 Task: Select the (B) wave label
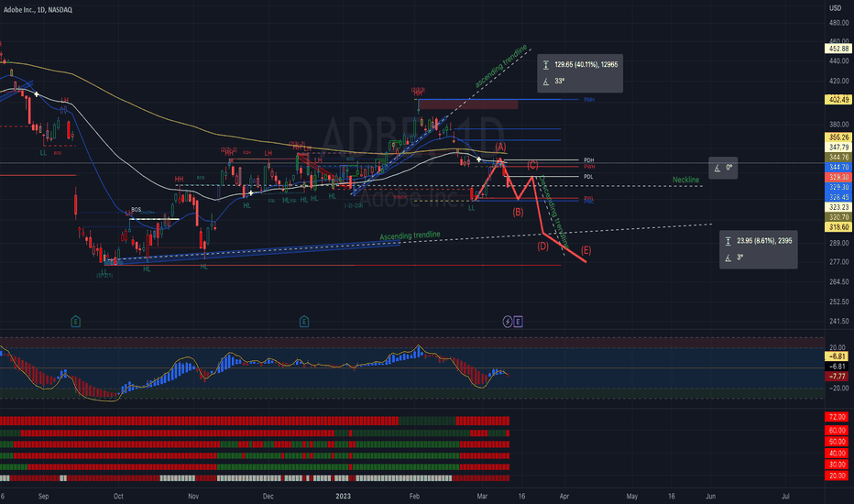click(x=518, y=212)
